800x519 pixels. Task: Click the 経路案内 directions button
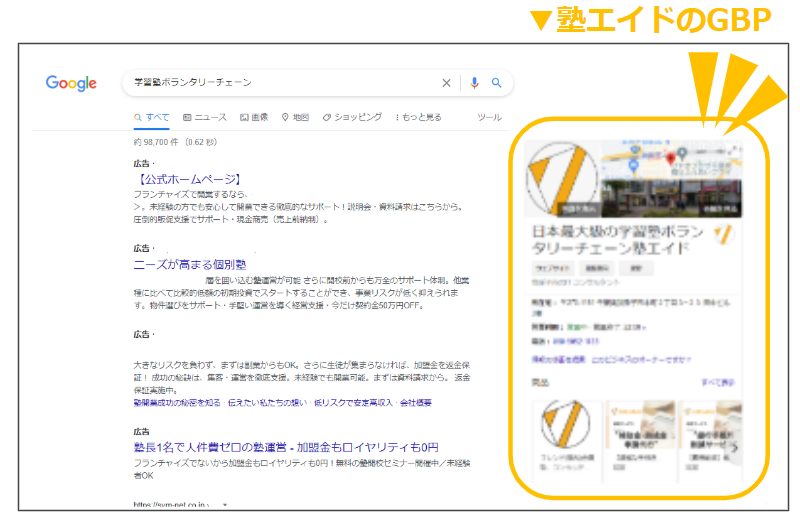(596, 268)
